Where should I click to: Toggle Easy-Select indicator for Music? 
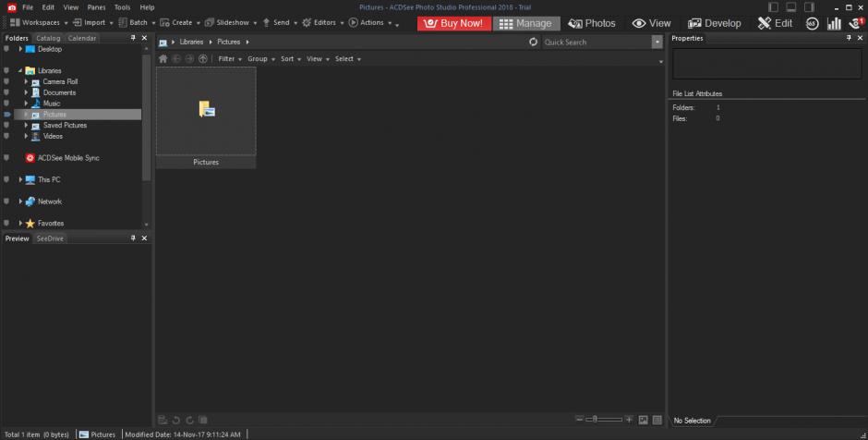6,104
